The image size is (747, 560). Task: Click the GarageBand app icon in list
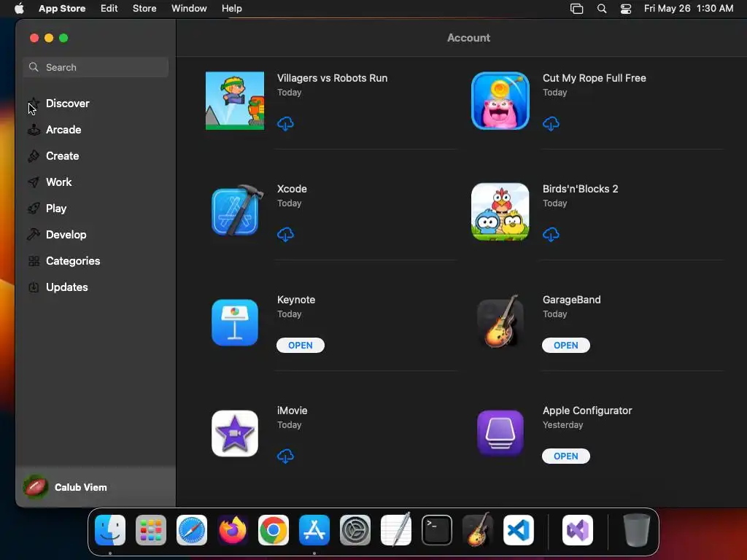pyautogui.click(x=500, y=322)
